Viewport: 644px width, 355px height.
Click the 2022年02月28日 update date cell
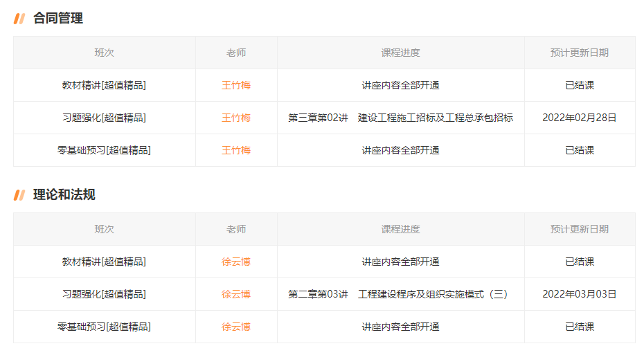click(580, 118)
